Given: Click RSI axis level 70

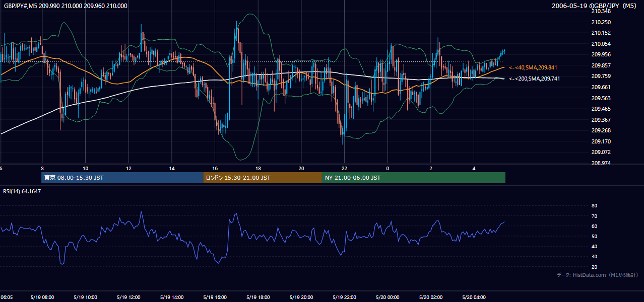Looking at the screenshot, I should pos(594,216).
